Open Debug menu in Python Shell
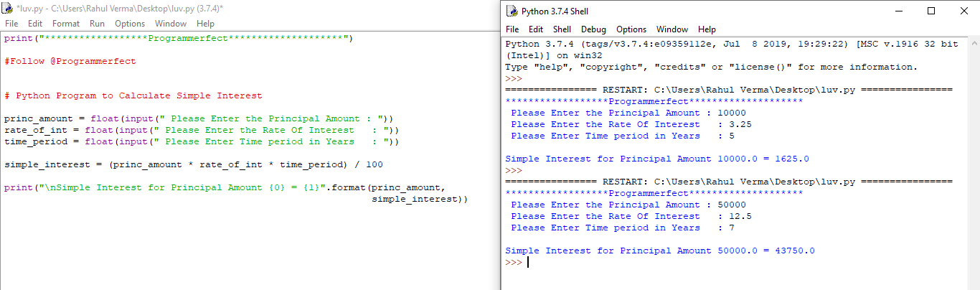The image size is (980, 290). tap(593, 29)
